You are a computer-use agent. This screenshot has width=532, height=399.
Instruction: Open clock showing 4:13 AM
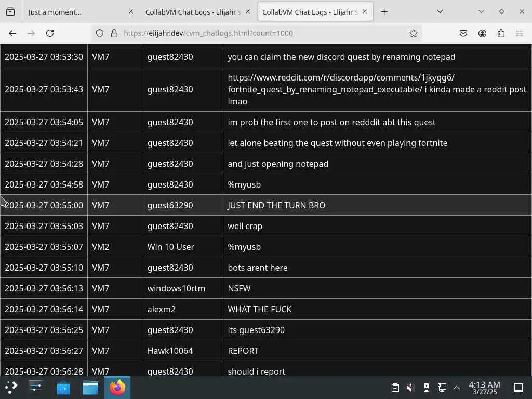coord(485,388)
